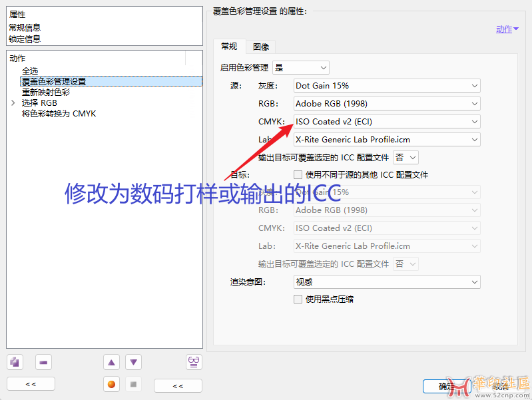
Task: Open 渲染意图 视感 dropdown
Action: 387,282
